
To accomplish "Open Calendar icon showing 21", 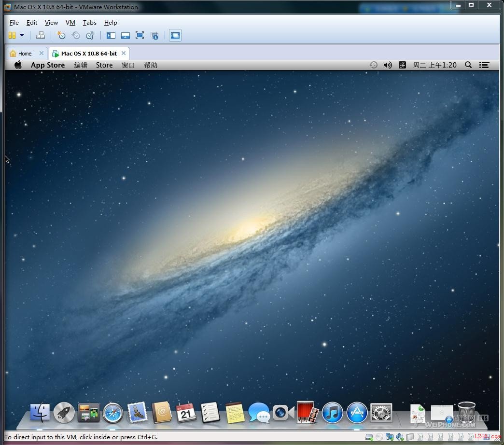I will click(x=186, y=413).
